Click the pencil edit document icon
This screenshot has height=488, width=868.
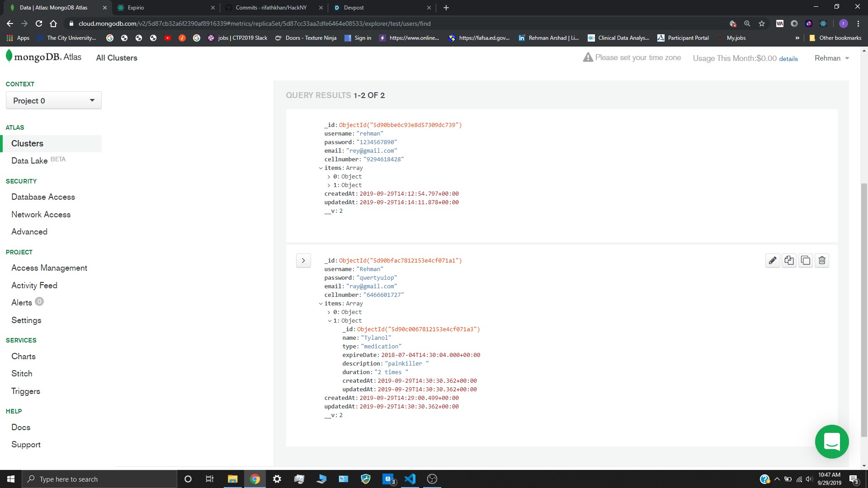point(773,260)
